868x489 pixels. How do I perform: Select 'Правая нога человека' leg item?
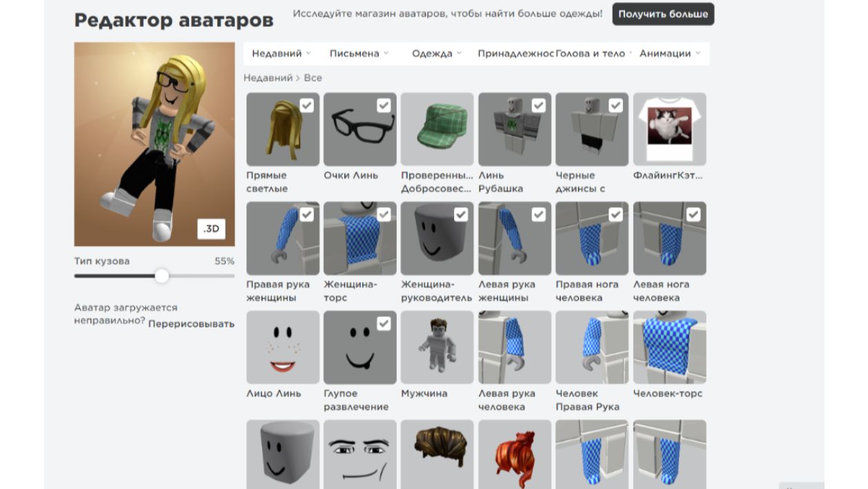coord(592,238)
